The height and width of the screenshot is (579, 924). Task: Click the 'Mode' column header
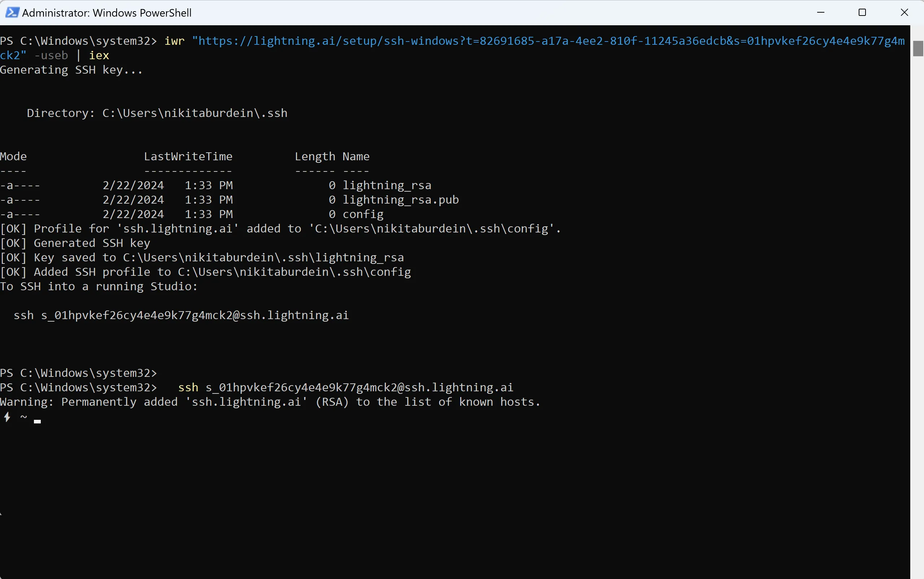pyautogui.click(x=13, y=157)
